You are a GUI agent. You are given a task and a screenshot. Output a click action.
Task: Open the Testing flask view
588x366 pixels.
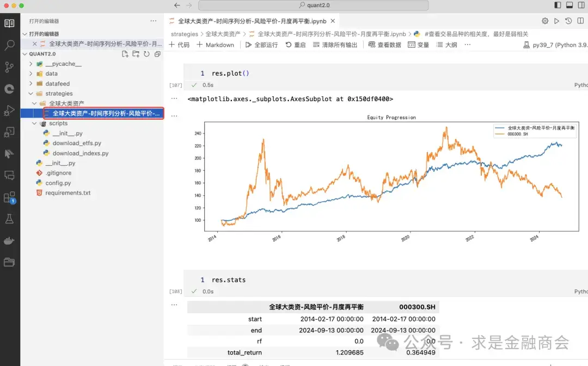pyautogui.click(x=9, y=219)
